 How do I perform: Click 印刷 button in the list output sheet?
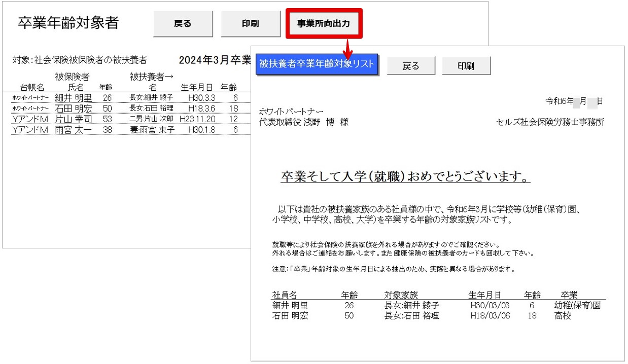tap(466, 66)
